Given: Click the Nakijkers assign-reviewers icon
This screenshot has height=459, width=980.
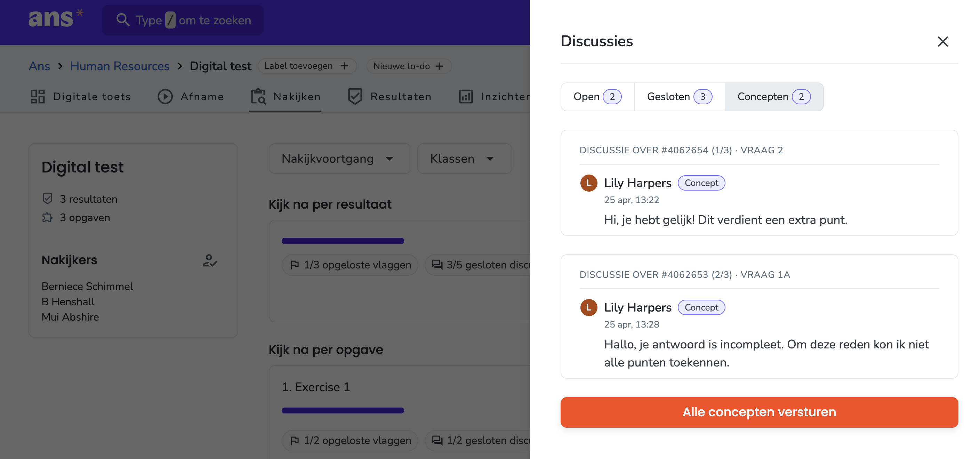Looking at the screenshot, I should (209, 260).
